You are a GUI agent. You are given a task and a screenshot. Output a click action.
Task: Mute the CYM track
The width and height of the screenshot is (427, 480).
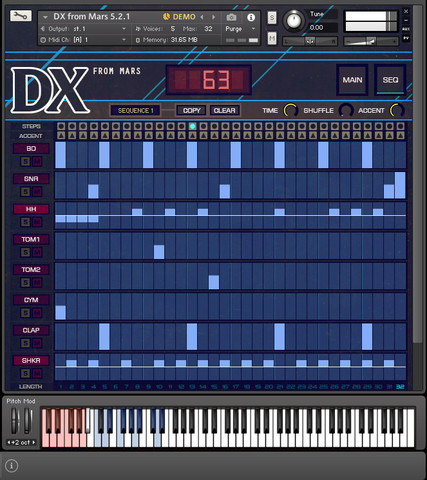(37, 313)
